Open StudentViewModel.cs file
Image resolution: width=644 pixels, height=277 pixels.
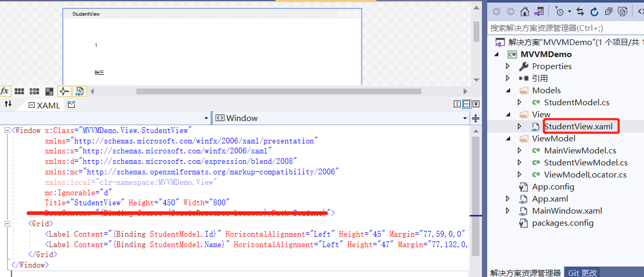(585, 162)
